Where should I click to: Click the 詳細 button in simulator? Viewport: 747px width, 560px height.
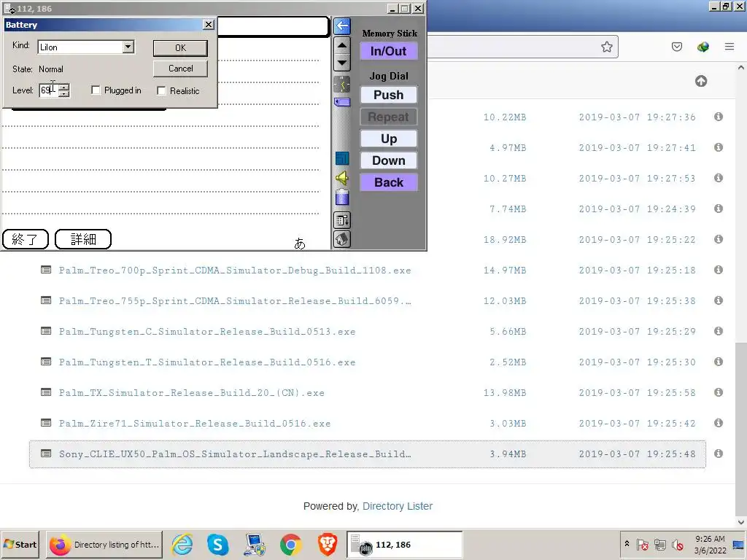click(x=83, y=239)
